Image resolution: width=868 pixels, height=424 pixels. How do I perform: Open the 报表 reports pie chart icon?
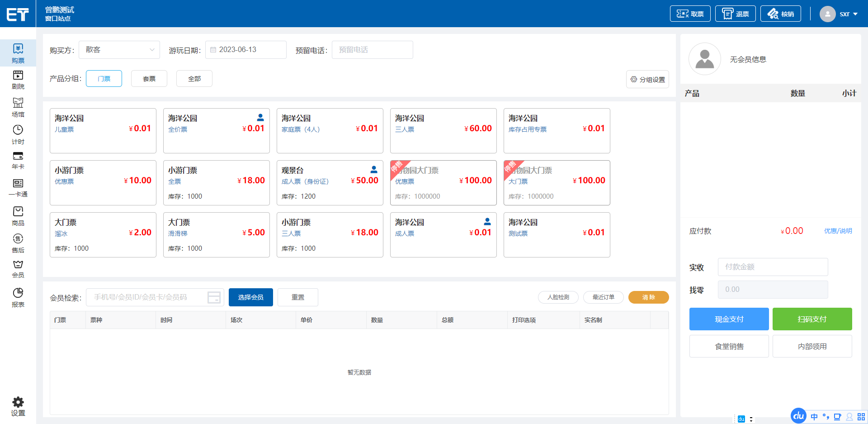click(18, 293)
